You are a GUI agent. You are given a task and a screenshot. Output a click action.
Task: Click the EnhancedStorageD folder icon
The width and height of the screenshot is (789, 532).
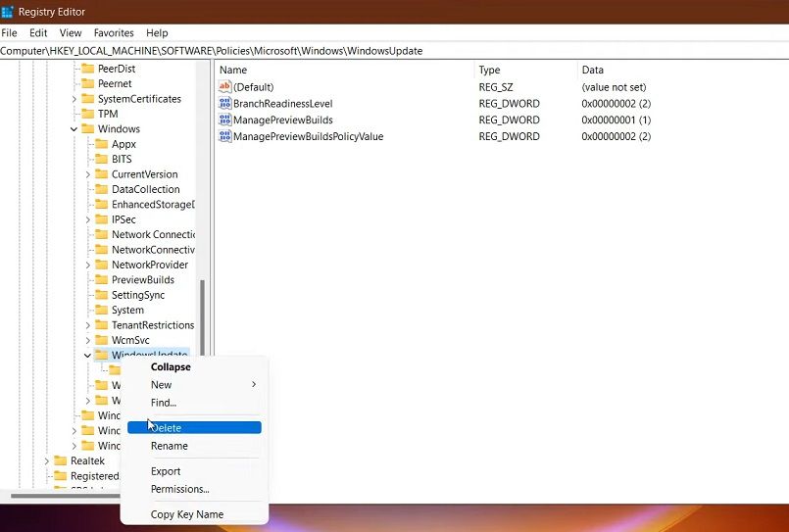tap(102, 204)
